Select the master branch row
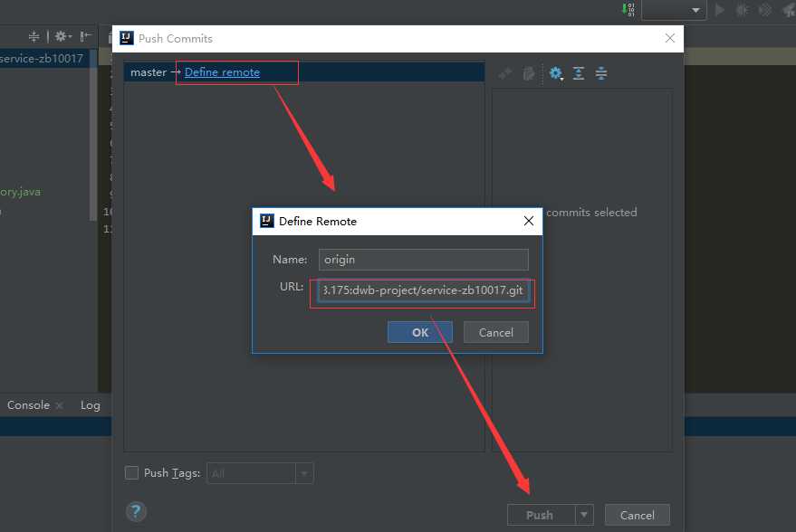This screenshot has height=532, width=796. click(304, 72)
